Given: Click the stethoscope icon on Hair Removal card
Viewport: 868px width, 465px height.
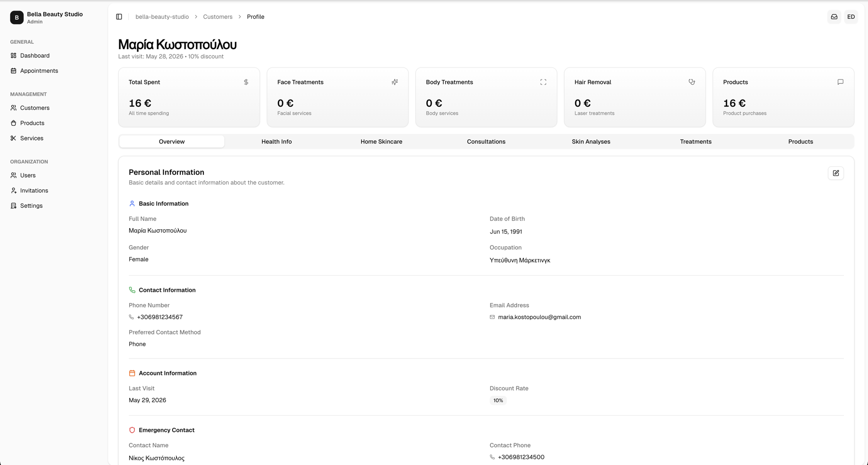Looking at the screenshot, I should pyautogui.click(x=692, y=82).
